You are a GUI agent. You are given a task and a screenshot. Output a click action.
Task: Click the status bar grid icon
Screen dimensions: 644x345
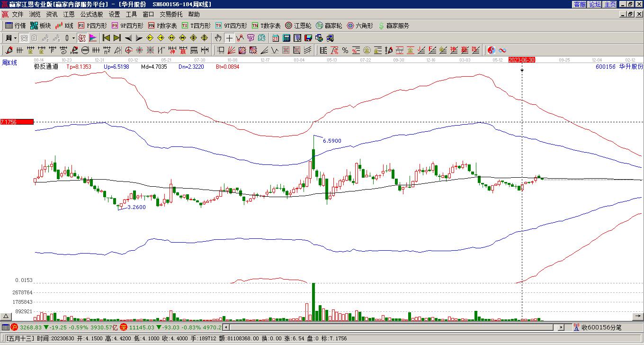[x=5, y=327]
